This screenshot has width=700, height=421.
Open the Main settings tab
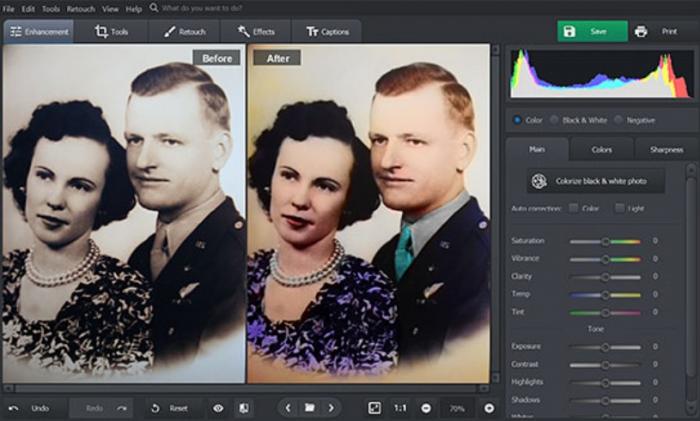click(x=537, y=150)
